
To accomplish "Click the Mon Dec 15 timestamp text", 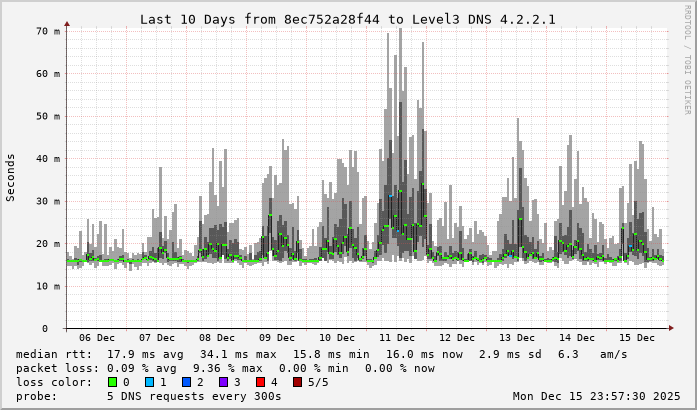I will point(595,396).
